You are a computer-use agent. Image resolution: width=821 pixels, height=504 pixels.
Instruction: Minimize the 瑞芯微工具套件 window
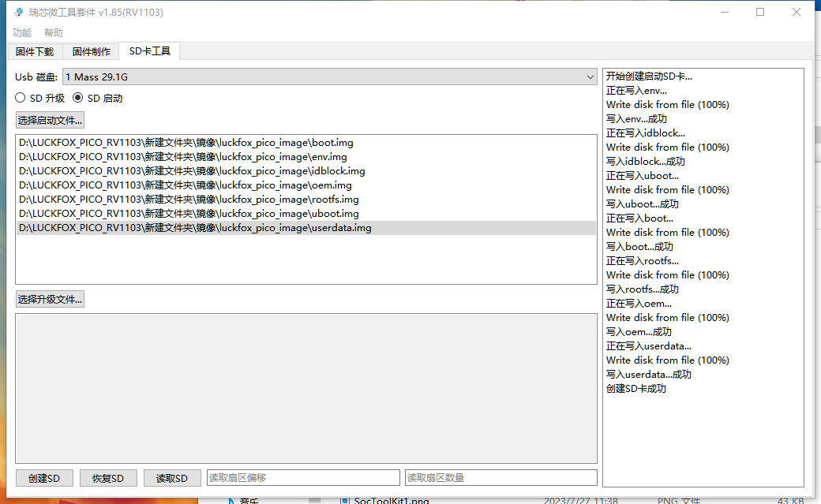[725, 12]
